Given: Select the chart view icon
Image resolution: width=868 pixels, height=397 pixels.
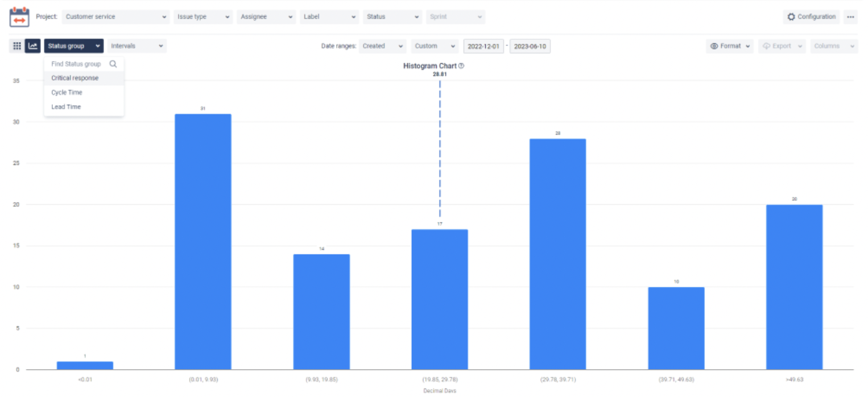Looking at the screenshot, I should [x=32, y=46].
